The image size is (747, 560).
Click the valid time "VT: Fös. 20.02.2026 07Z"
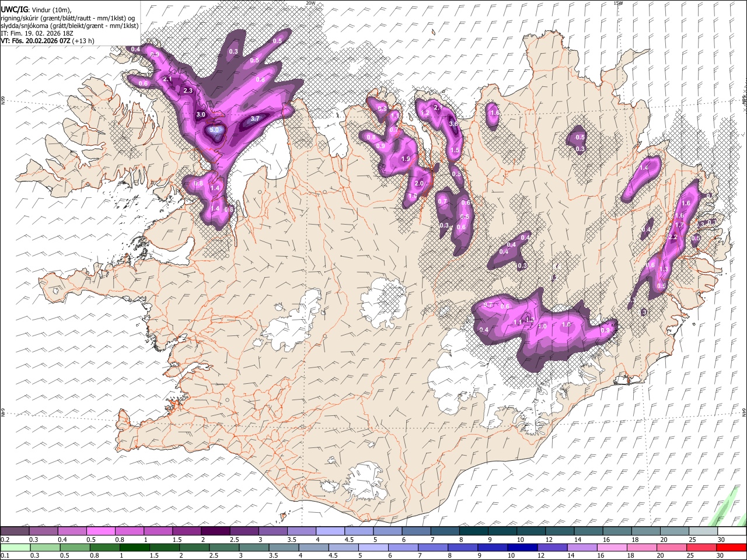(36, 41)
